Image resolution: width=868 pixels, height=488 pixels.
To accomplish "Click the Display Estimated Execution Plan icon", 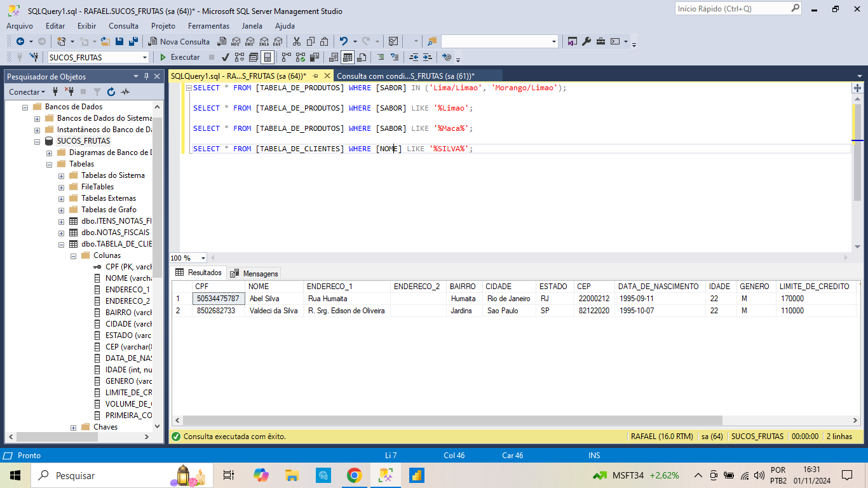I will click(x=240, y=57).
